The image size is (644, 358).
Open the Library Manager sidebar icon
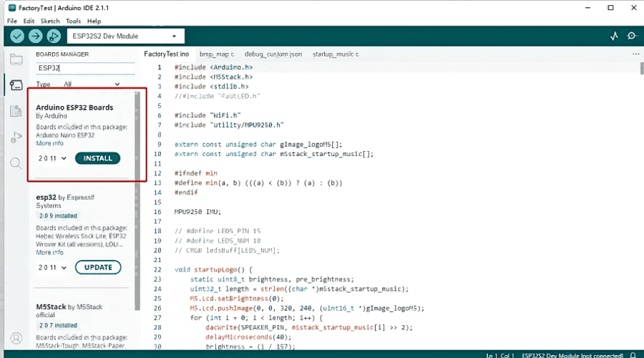[16, 111]
